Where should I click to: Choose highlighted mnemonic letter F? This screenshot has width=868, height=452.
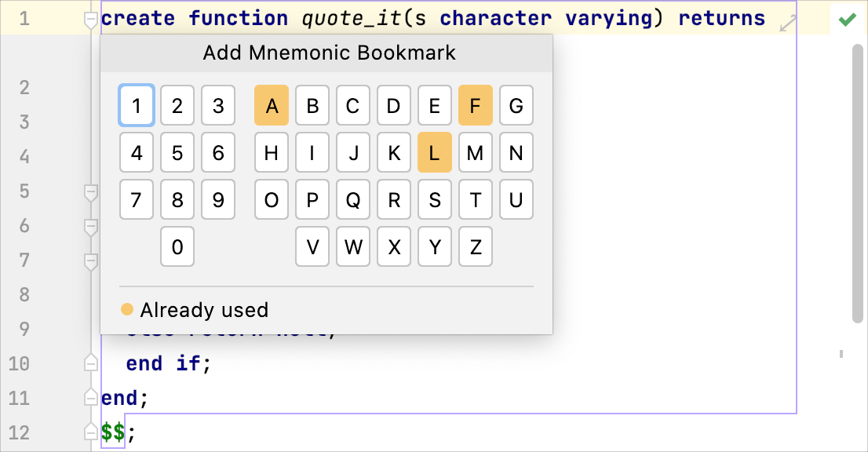click(476, 106)
